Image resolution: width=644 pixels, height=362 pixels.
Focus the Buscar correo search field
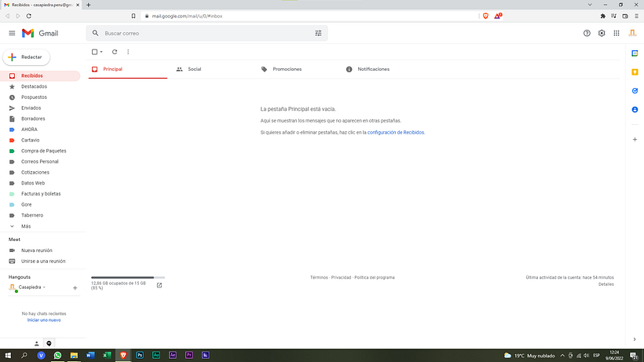[x=207, y=33]
